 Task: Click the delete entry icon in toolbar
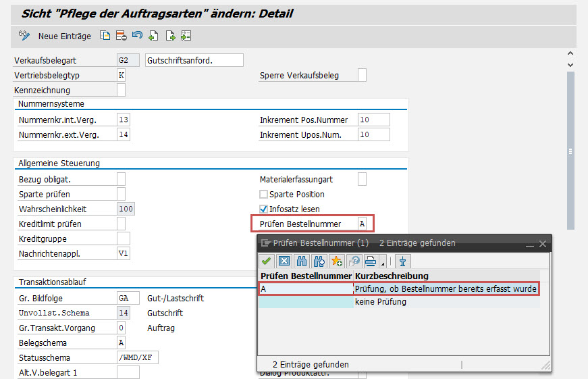tap(121, 36)
